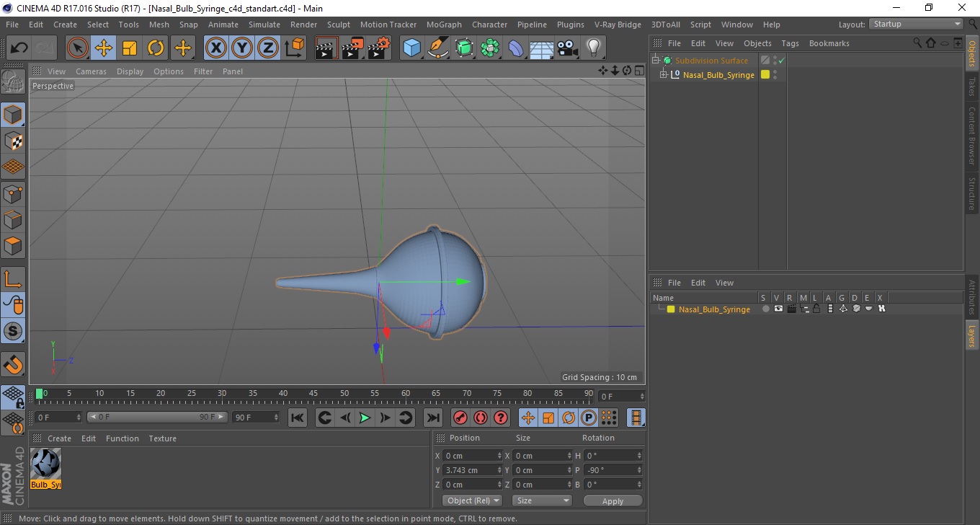Click the Array modeling objects icon
This screenshot has width=980, height=525.
click(x=491, y=48)
